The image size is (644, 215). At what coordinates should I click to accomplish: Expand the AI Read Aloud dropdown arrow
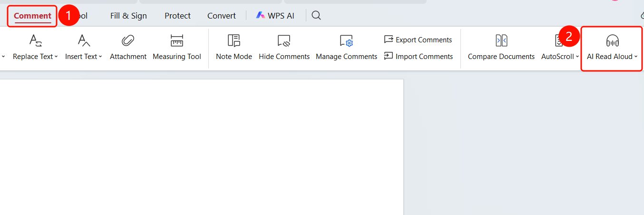tap(636, 57)
